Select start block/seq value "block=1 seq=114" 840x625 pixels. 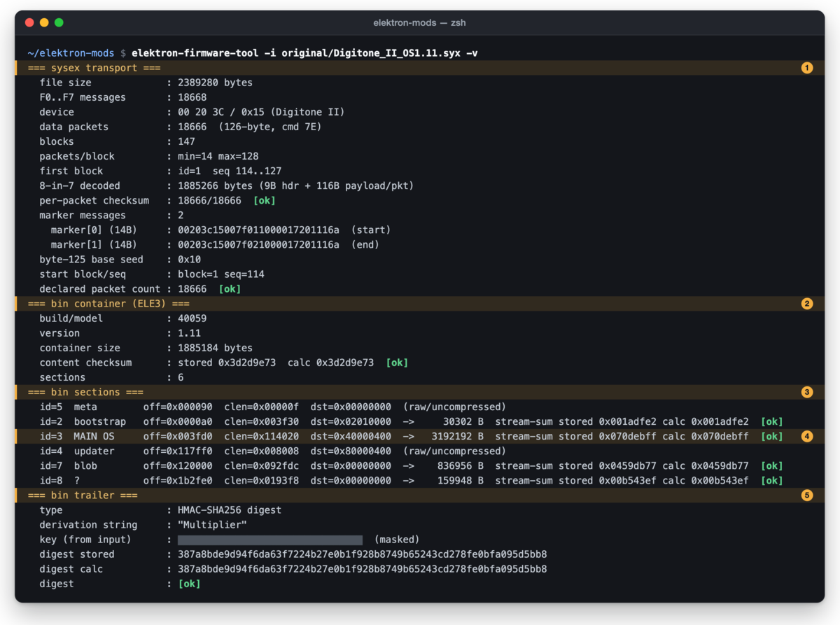220,274
